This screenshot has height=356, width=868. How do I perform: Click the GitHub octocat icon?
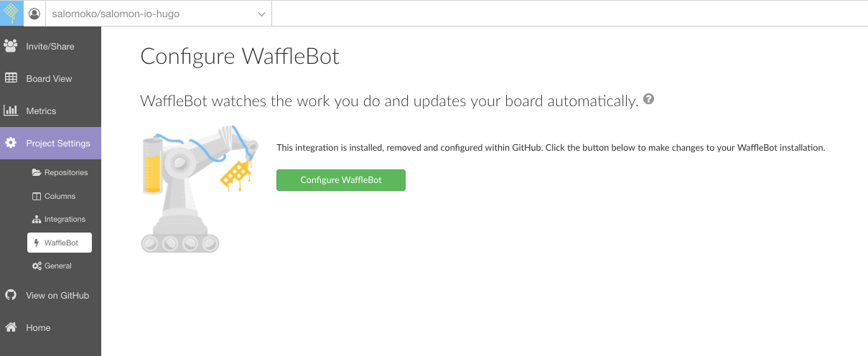coord(11,295)
